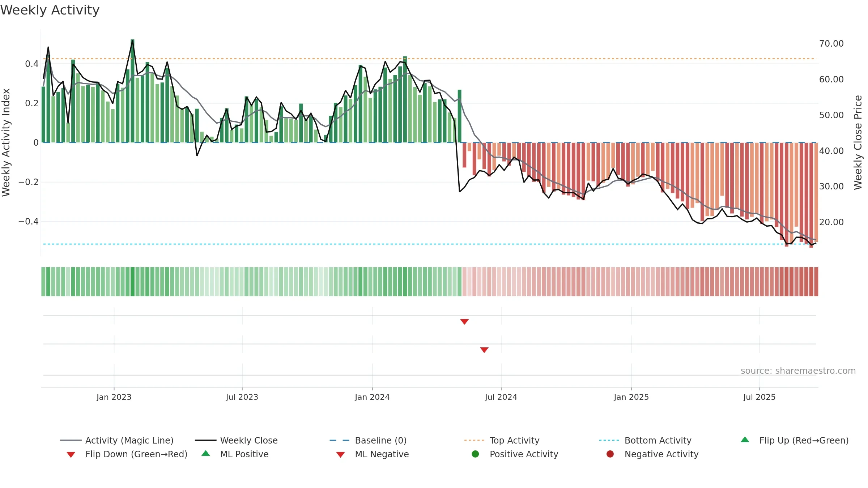The height and width of the screenshot is (488, 868).
Task: Click the Weekly Activity Index axis title
Action: pos(6,142)
